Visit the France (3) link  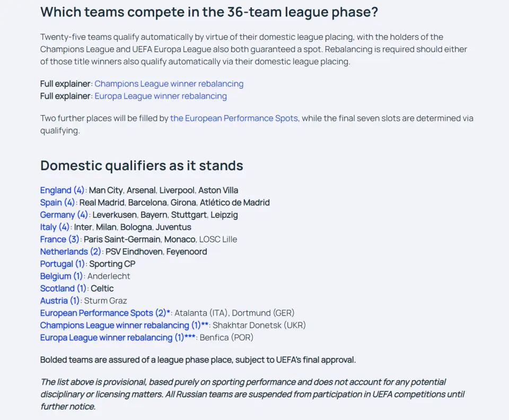pyautogui.click(x=59, y=240)
